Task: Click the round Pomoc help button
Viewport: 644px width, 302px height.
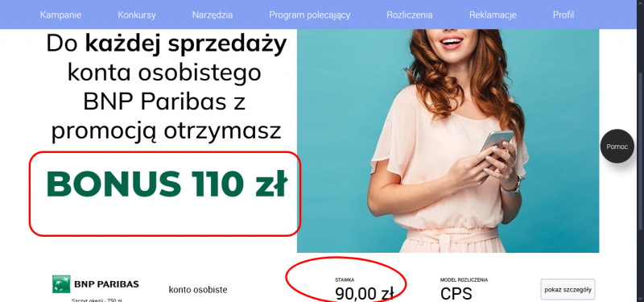Action: (617, 147)
